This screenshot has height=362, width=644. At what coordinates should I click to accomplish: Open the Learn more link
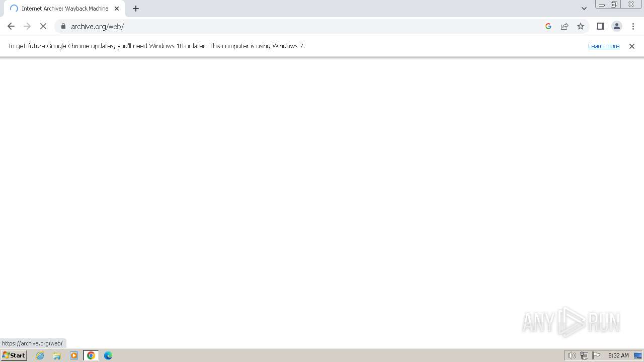click(604, 46)
